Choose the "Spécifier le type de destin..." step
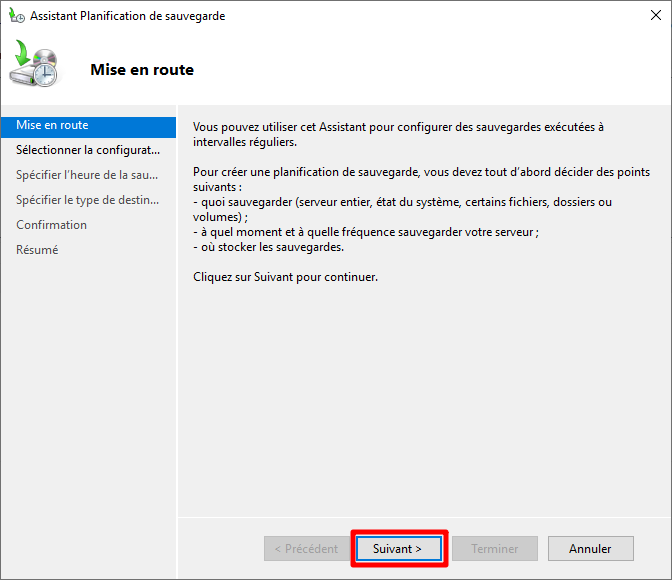 (87, 200)
